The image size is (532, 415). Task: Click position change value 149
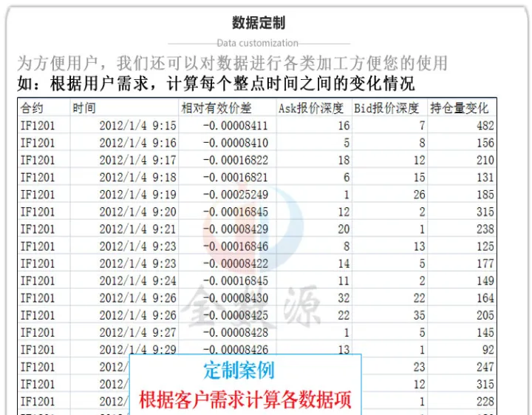click(485, 281)
